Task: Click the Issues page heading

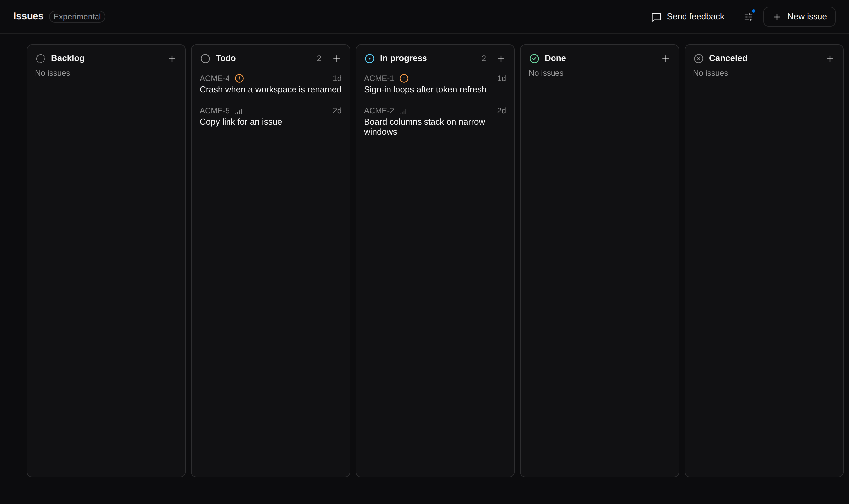Action: click(29, 16)
